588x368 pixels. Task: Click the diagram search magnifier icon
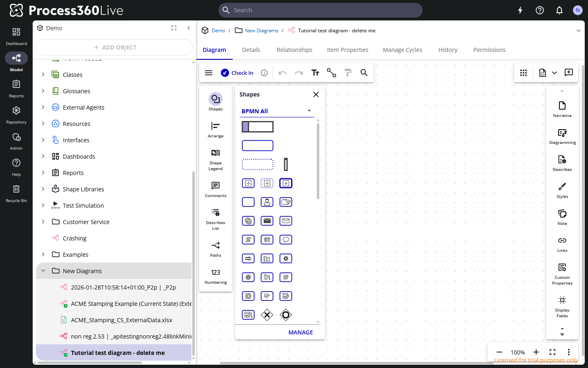click(364, 73)
